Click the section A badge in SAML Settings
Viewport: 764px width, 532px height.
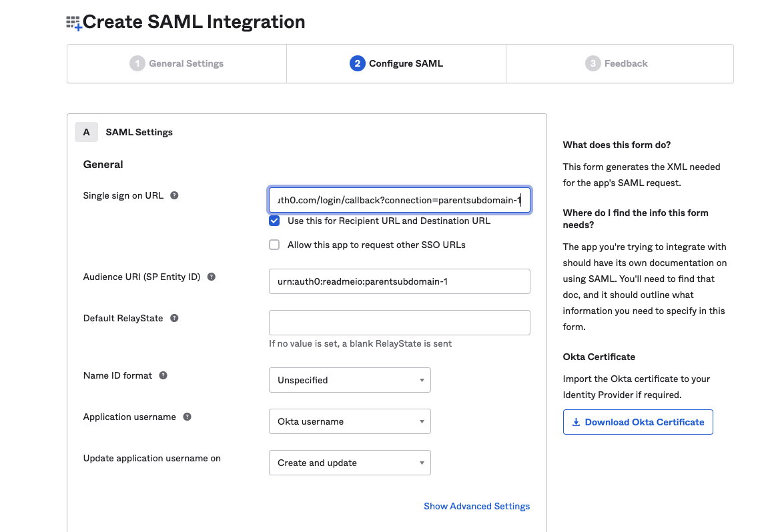[x=86, y=132]
